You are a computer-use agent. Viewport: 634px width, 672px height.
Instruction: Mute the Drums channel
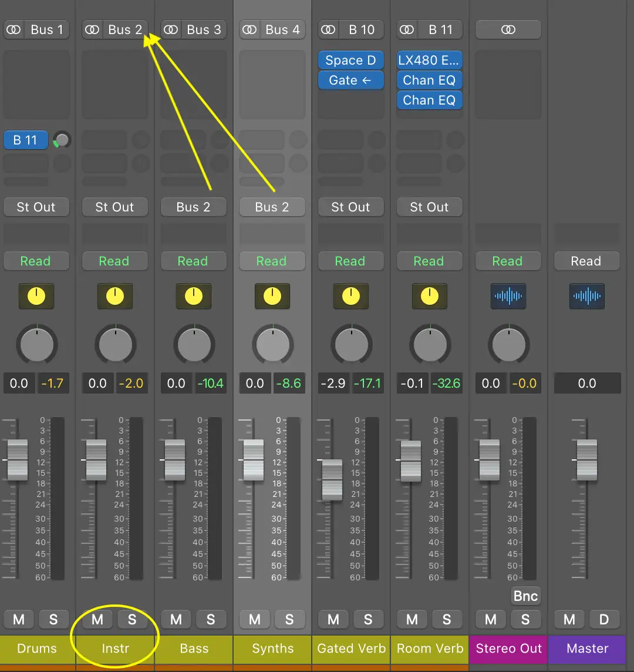point(19,619)
